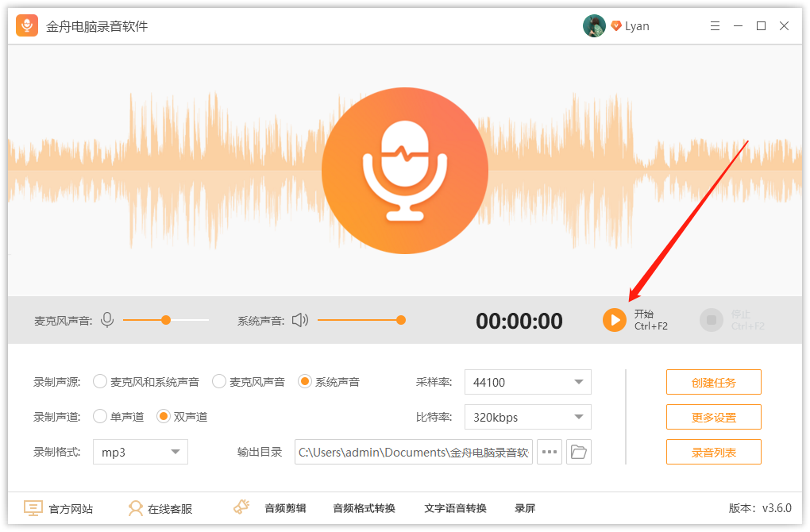The image size is (810, 532).
Task: Click the 创建任务 button
Action: click(x=713, y=381)
